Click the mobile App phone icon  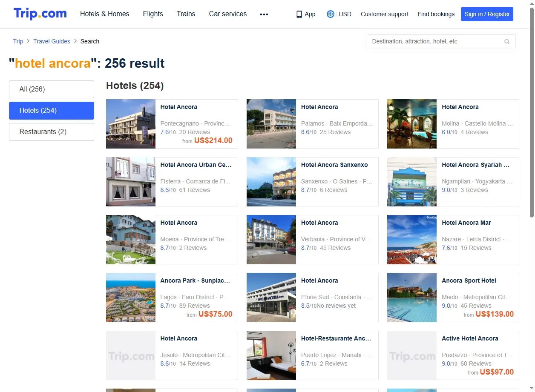(299, 14)
